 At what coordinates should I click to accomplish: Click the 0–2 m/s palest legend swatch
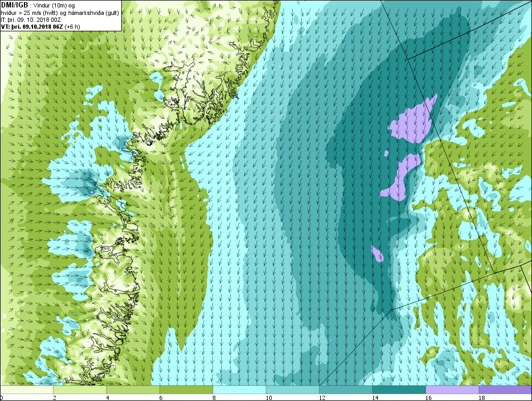27,390
